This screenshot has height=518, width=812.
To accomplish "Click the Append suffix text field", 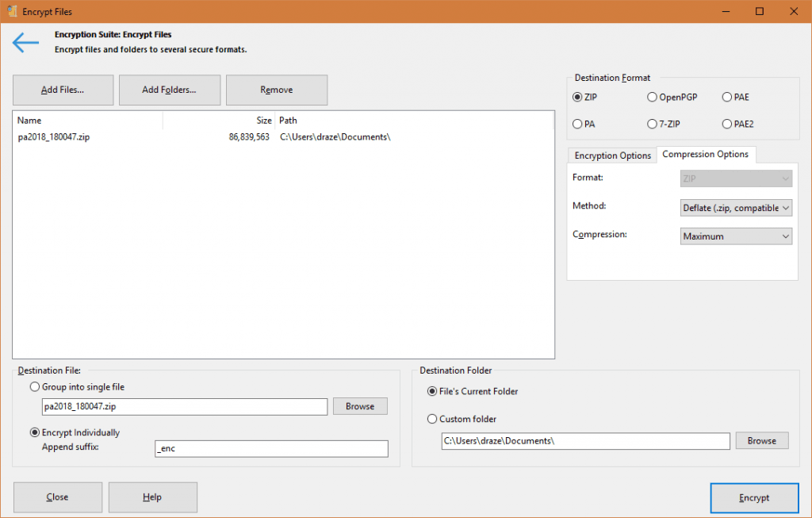I will click(271, 448).
